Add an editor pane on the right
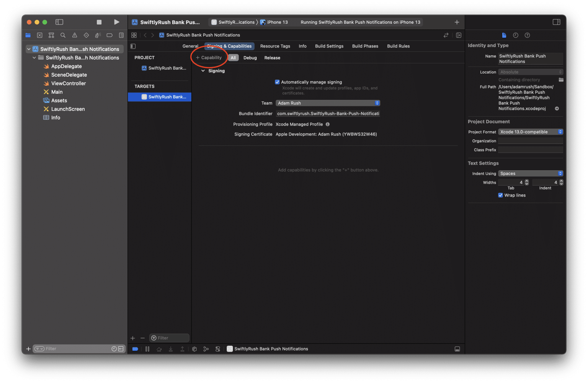Image resolution: width=588 pixels, height=383 pixels. coord(459,35)
